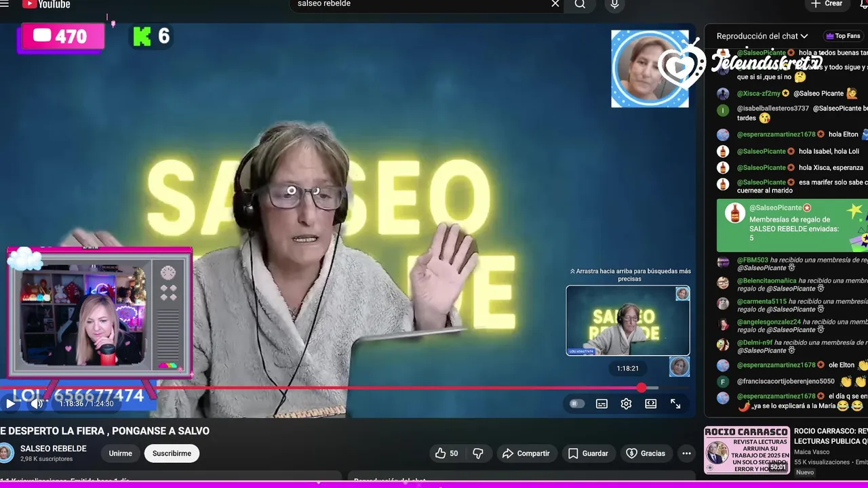Open @Xisca-zf2my chat username

[x=759, y=94]
